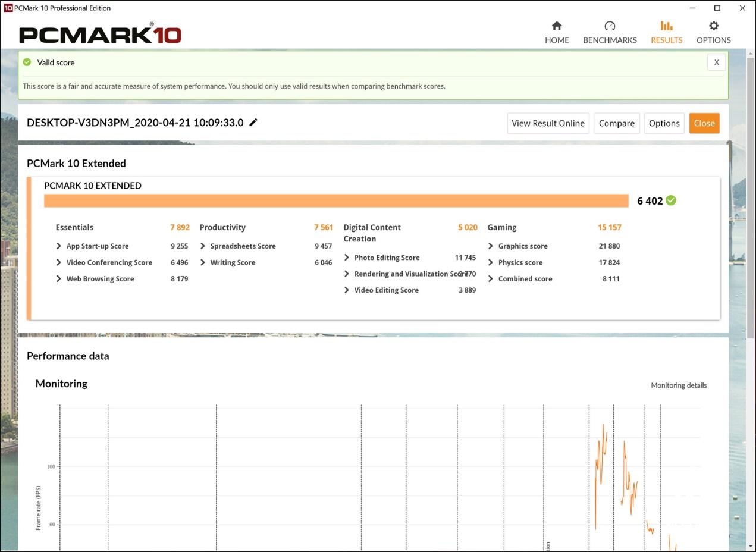Edit result name with the pencil icon

click(253, 123)
